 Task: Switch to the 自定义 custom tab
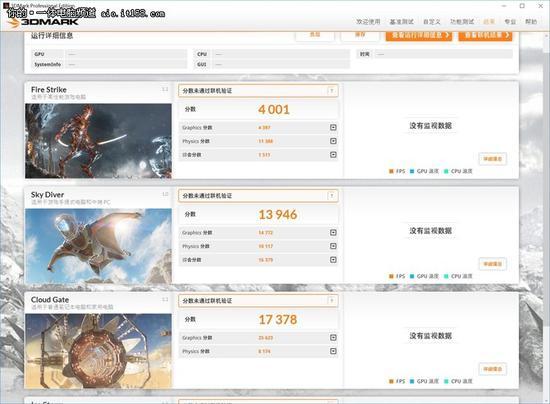(432, 22)
